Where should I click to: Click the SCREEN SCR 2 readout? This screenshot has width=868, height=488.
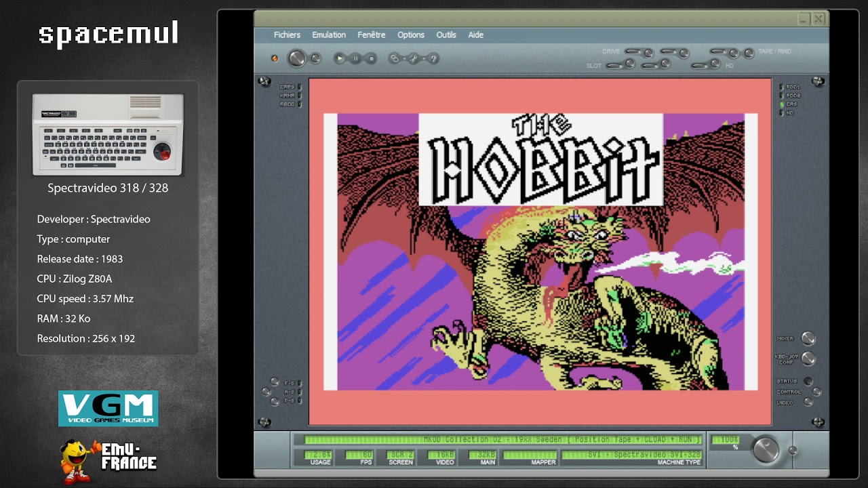(x=401, y=455)
